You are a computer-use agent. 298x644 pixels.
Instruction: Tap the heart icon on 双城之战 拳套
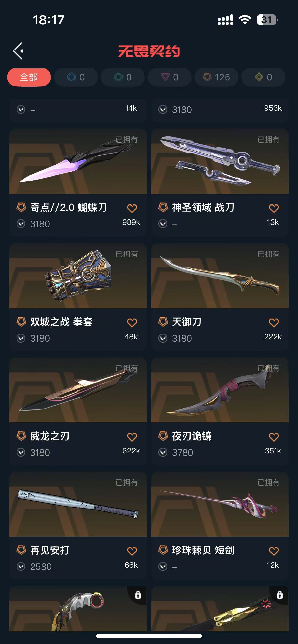coord(132,323)
